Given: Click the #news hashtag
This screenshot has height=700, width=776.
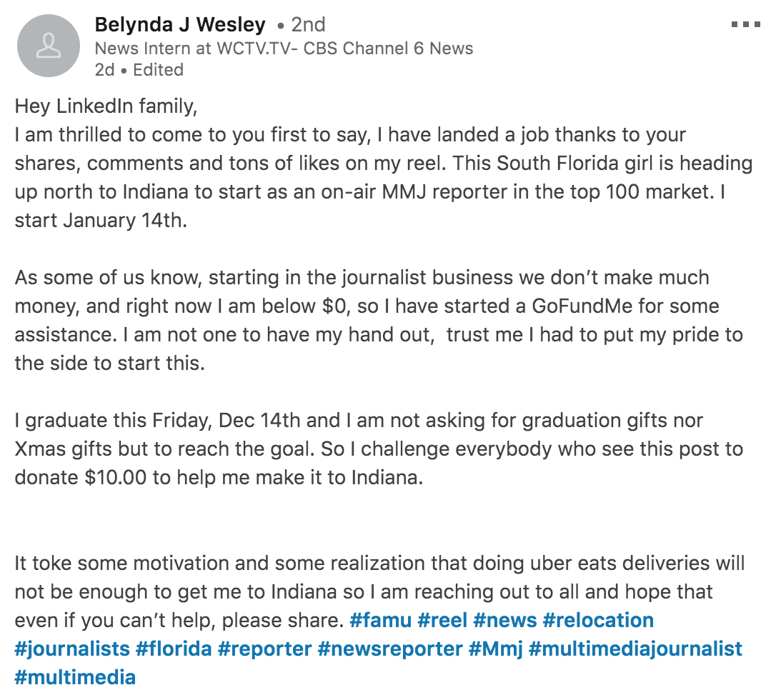Looking at the screenshot, I should tap(504, 620).
